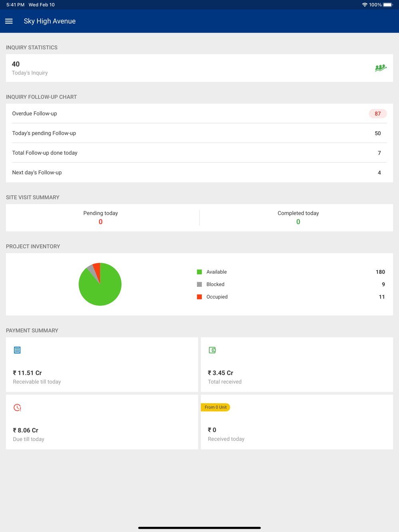Select Total Follow-up done today row
The image size is (399, 532).
pos(199,153)
